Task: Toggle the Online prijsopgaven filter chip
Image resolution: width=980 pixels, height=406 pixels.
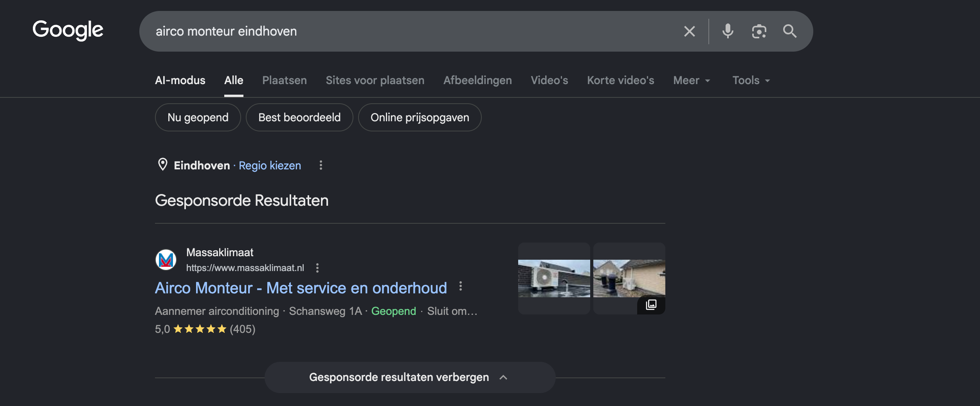Action: coord(420,117)
